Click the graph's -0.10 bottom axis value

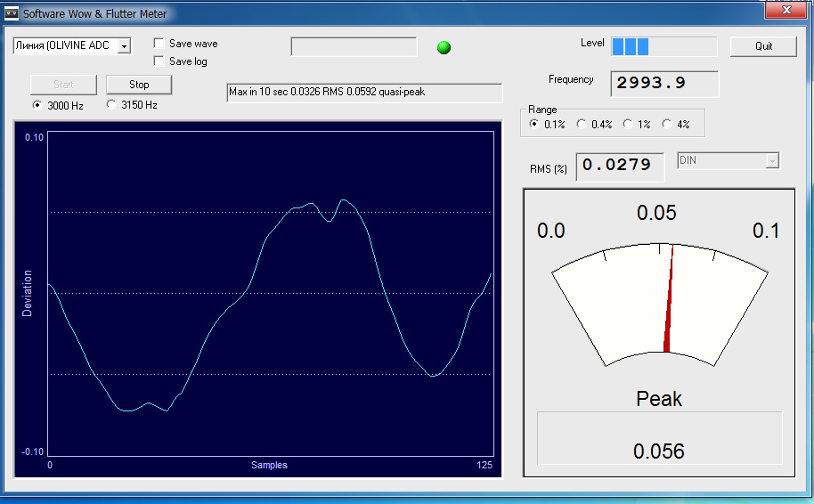pyautogui.click(x=32, y=451)
